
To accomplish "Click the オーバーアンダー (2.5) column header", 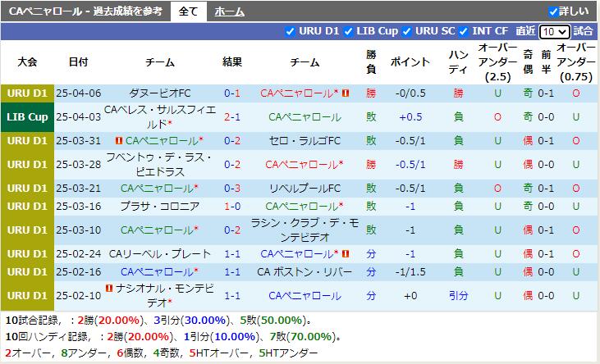I will [x=497, y=62].
